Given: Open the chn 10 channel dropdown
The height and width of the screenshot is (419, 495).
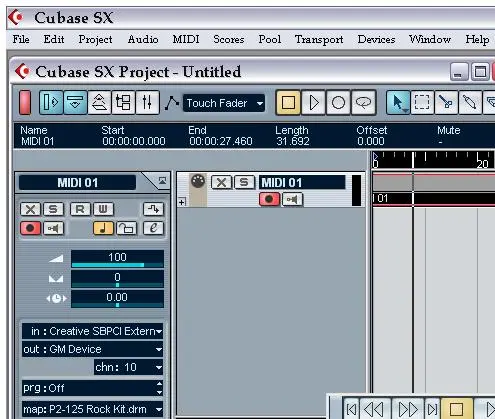Looking at the screenshot, I should (x=128, y=367).
